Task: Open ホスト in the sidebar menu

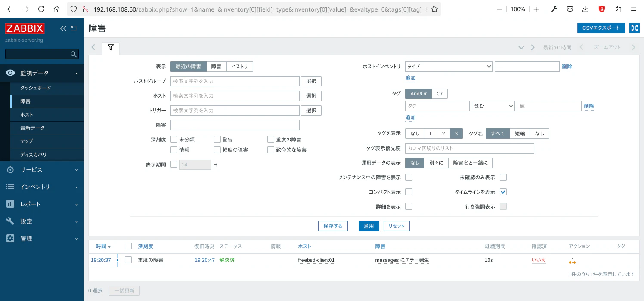Action: point(47,115)
